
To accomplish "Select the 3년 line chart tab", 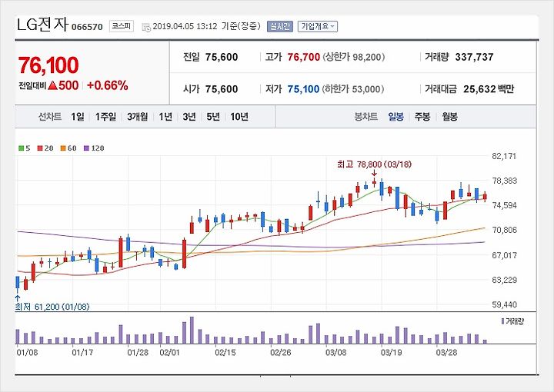I will coord(189,117).
